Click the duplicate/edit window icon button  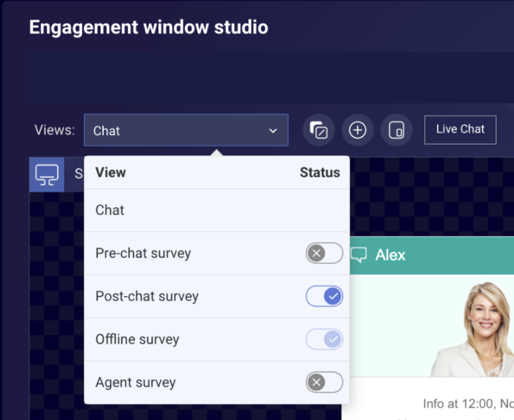pos(319,130)
